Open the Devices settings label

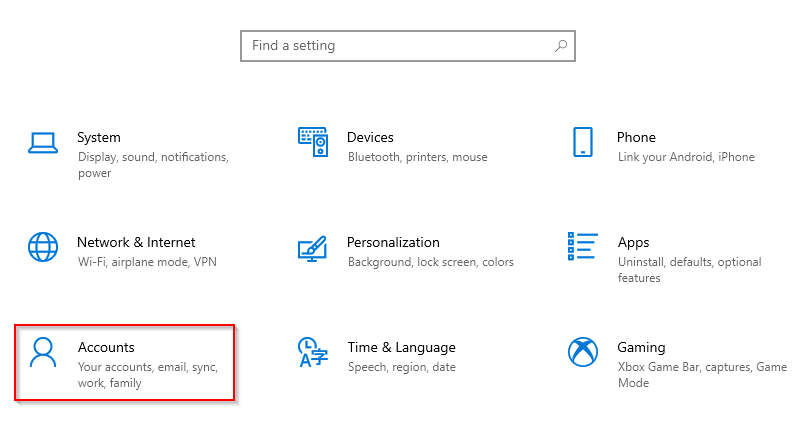(x=370, y=138)
